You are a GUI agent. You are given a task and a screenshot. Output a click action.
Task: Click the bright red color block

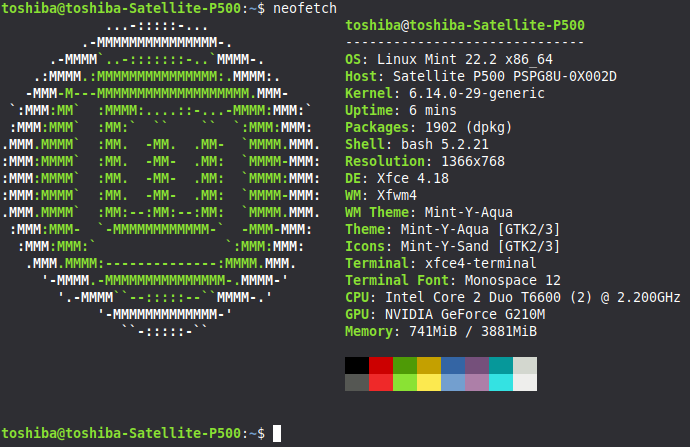coord(381,382)
